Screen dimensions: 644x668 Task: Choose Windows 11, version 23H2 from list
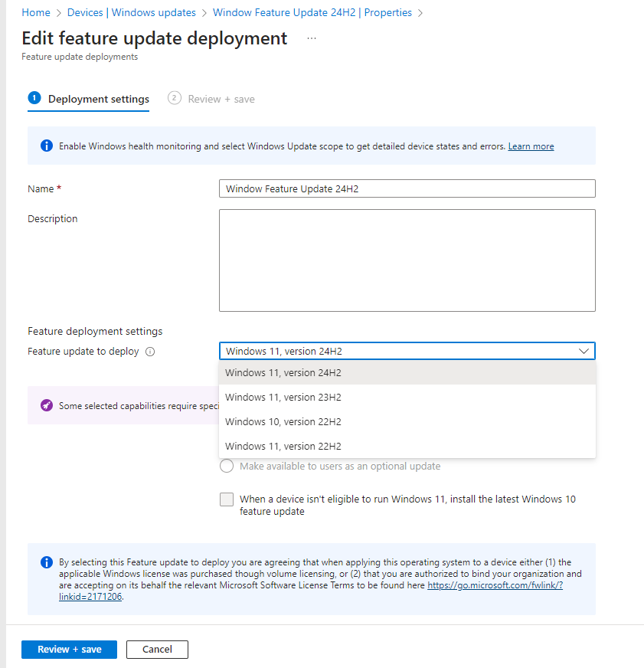coord(407,397)
